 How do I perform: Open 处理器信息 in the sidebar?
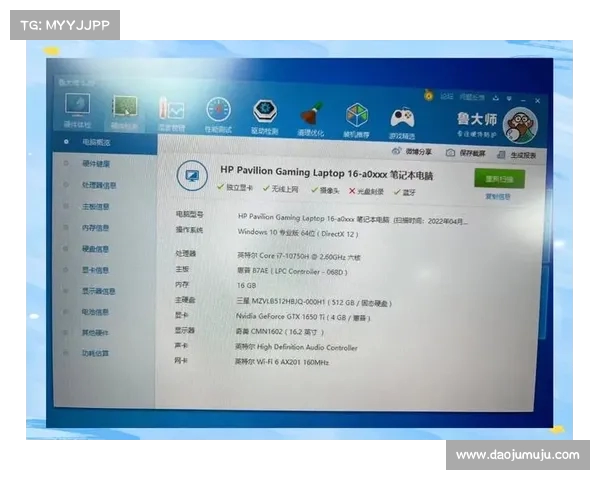coord(99,185)
